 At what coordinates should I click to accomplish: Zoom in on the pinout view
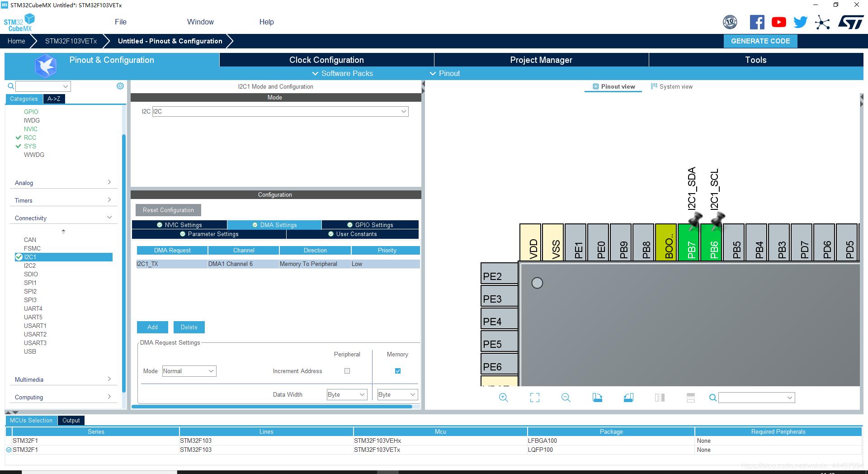point(503,398)
